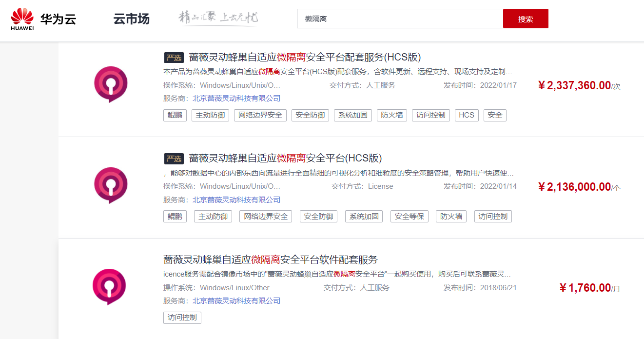The image size is (644, 339).
Task: Open the 云市场 marketplace link
Action: tap(131, 19)
